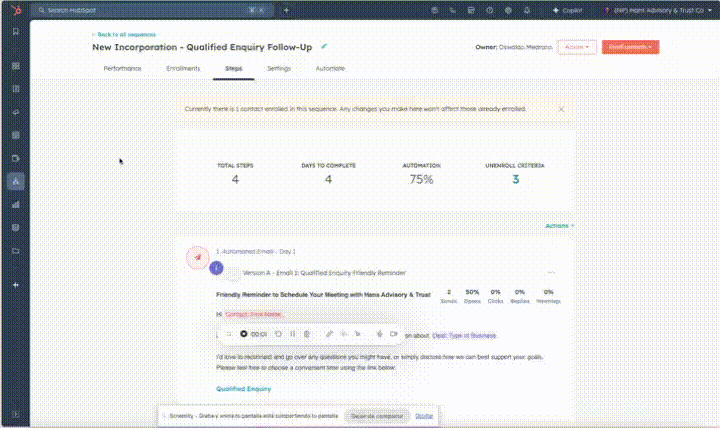Screen dimensions: 720x428
Task: Click the Breeze sparkle icon in the sidebar
Action: pyautogui.click(x=16, y=285)
